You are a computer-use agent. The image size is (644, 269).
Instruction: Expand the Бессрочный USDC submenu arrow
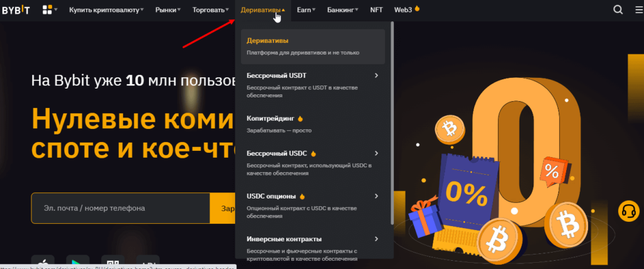pos(376,153)
